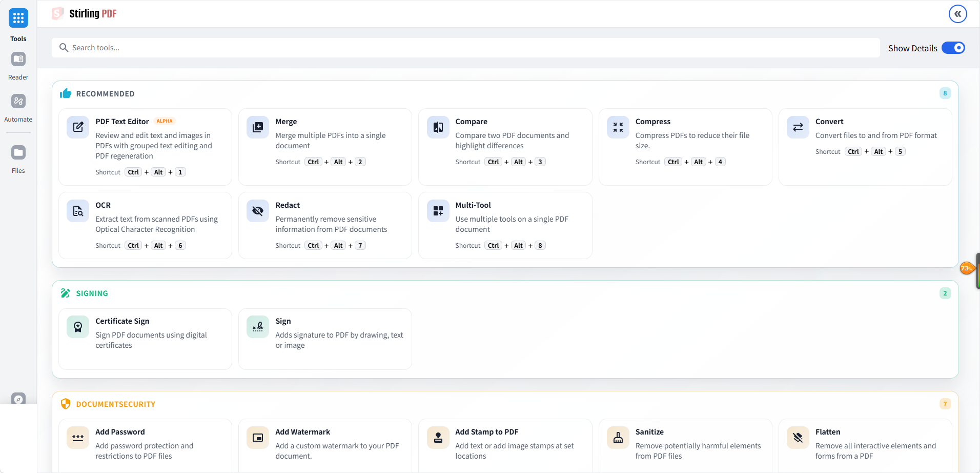The height and width of the screenshot is (473, 980).
Task: Click the Sanitize tool icon
Action: pos(618,437)
